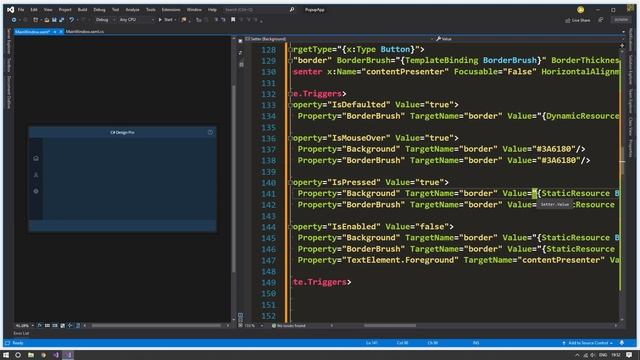The width and height of the screenshot is (640, 360).
Task: Click the Start debugging button
Action: pos(166,20)
